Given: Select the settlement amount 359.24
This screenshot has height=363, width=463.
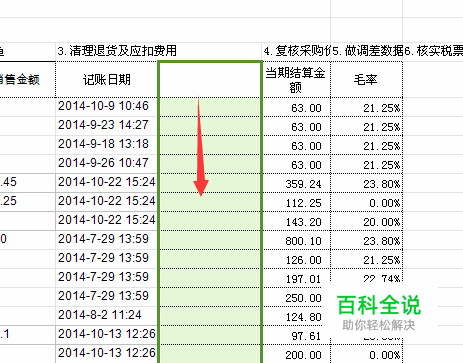Looking at the screenshot, I should click(296, 183).
